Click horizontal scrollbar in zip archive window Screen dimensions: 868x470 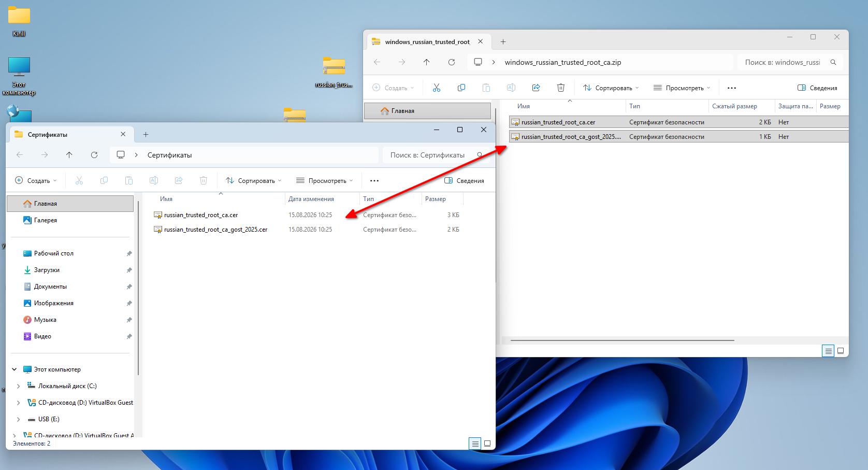622,340
